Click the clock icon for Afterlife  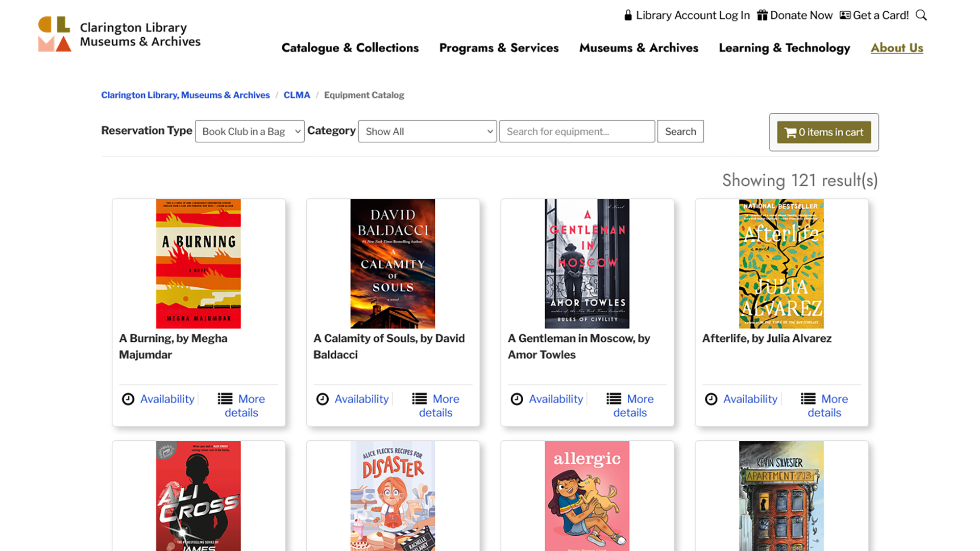pyautogui.click(x=712, y=399)
